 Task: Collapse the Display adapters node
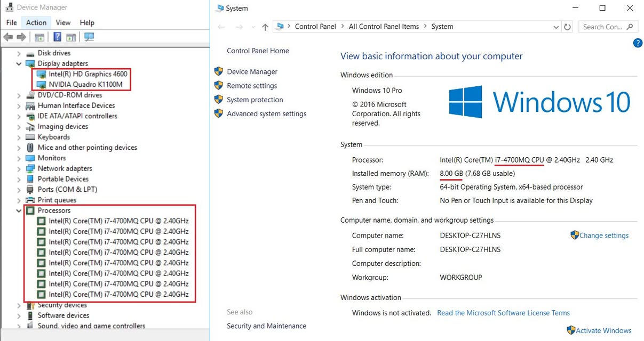pos(19,63)
